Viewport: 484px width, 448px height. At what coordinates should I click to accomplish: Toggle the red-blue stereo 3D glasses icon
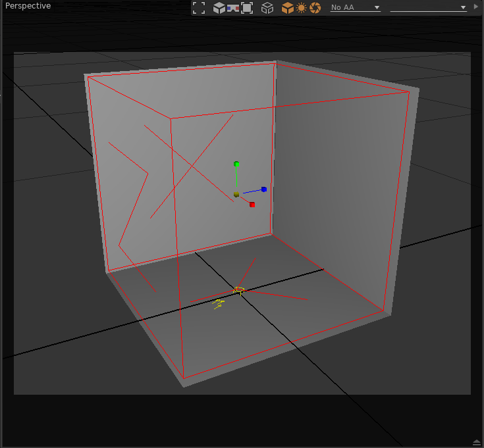(x=233, y=8)
